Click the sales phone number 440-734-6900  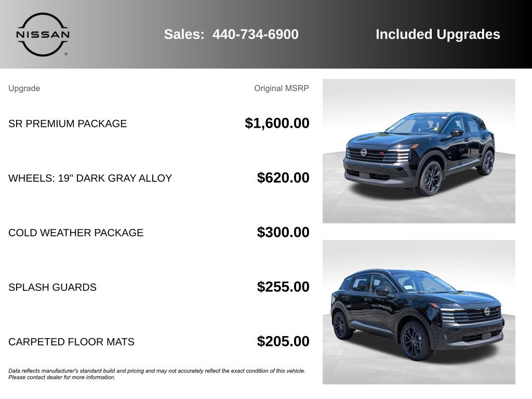256,34
